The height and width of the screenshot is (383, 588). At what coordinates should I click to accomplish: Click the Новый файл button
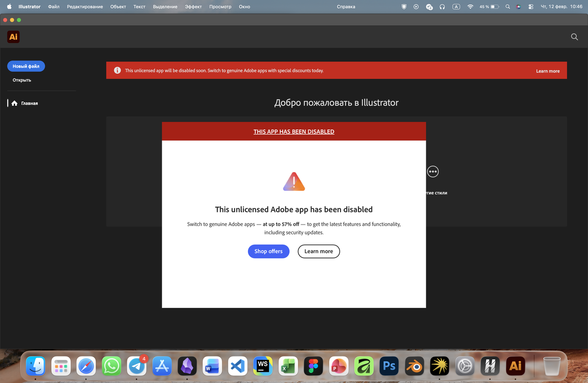26,66
